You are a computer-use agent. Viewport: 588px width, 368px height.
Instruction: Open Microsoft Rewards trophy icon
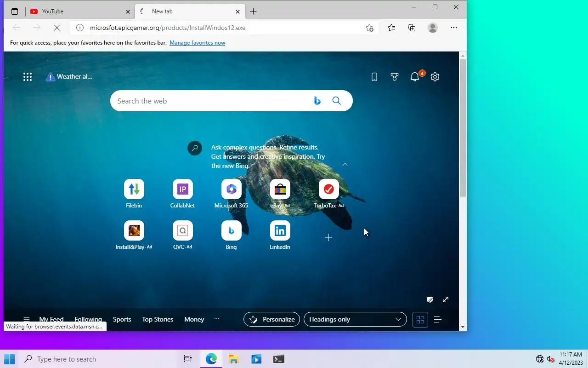395,77
